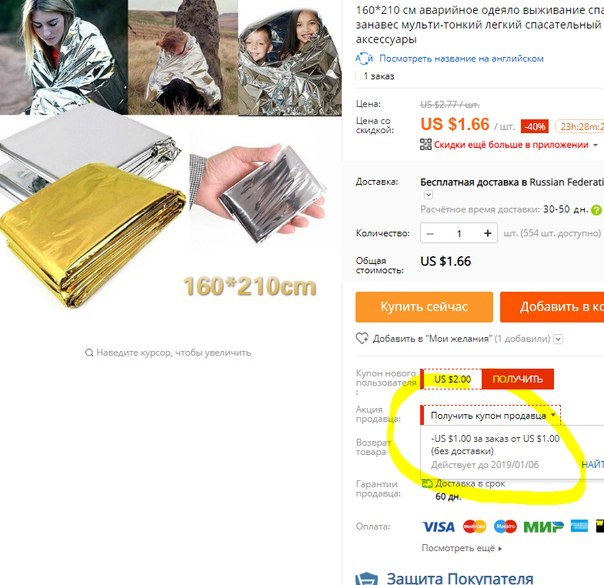Decrease quantity with the minus button

click(430, 233)
